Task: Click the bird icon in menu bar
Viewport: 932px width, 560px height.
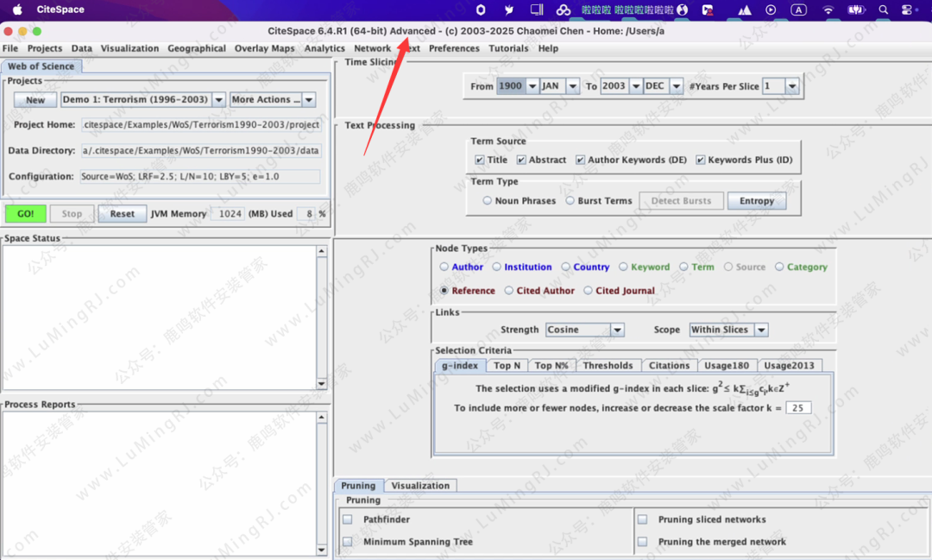Action: [x=508, y=9]
